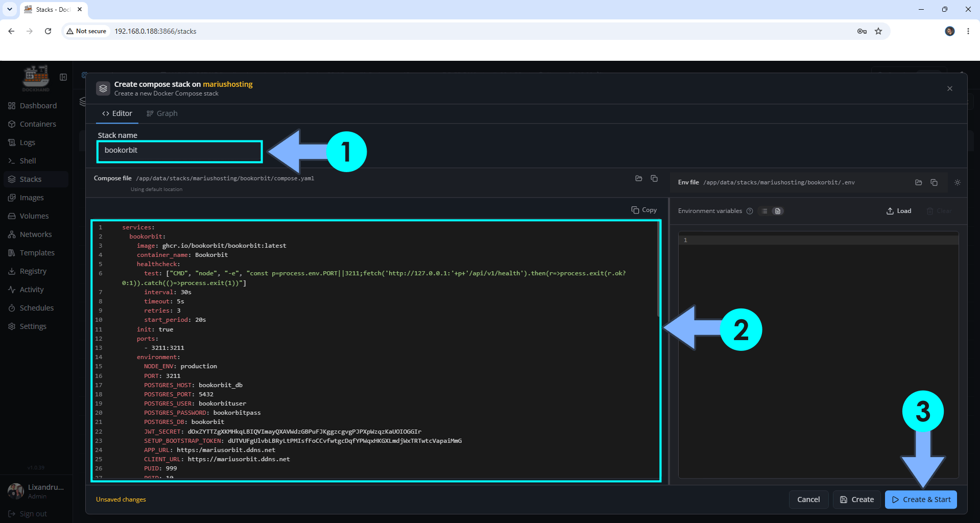This screenshot has height=523, width=980.
Task: Open Environment variables help tooltip icon
Action: point(750,211)
